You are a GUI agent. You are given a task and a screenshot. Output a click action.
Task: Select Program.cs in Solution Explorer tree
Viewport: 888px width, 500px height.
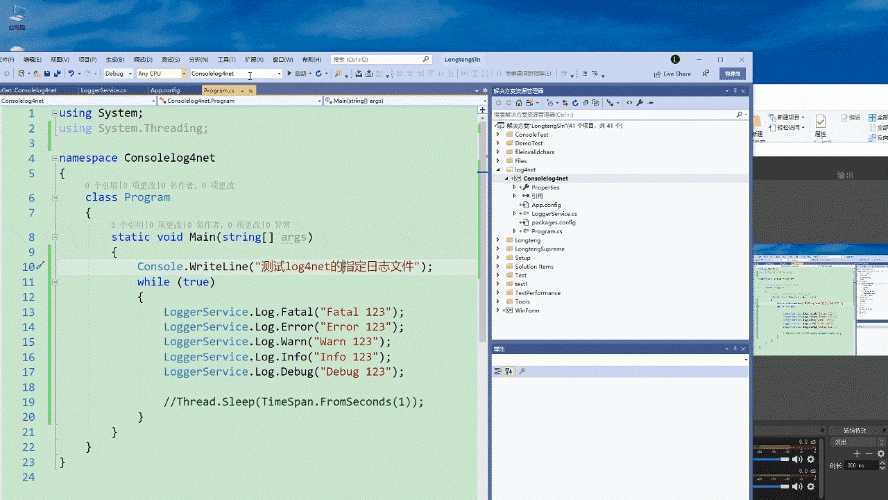coord(547,231)
